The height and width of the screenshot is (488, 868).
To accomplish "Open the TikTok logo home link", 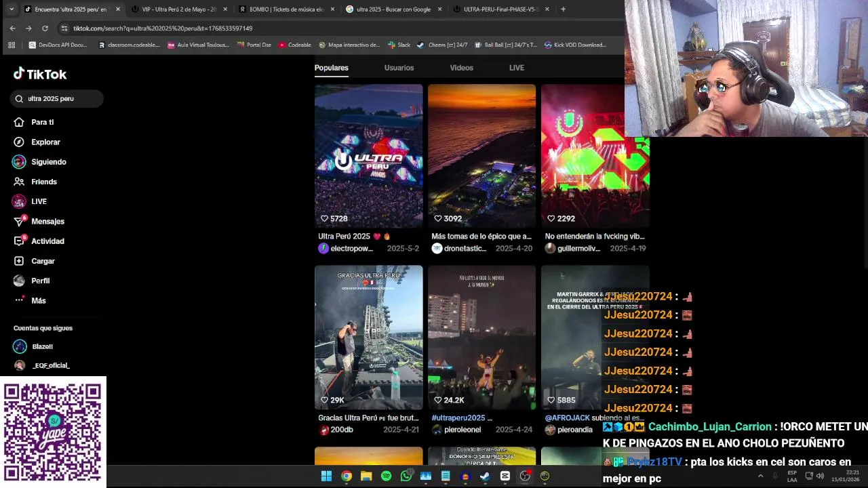I will pyautogui.click(x=40, y=74).
